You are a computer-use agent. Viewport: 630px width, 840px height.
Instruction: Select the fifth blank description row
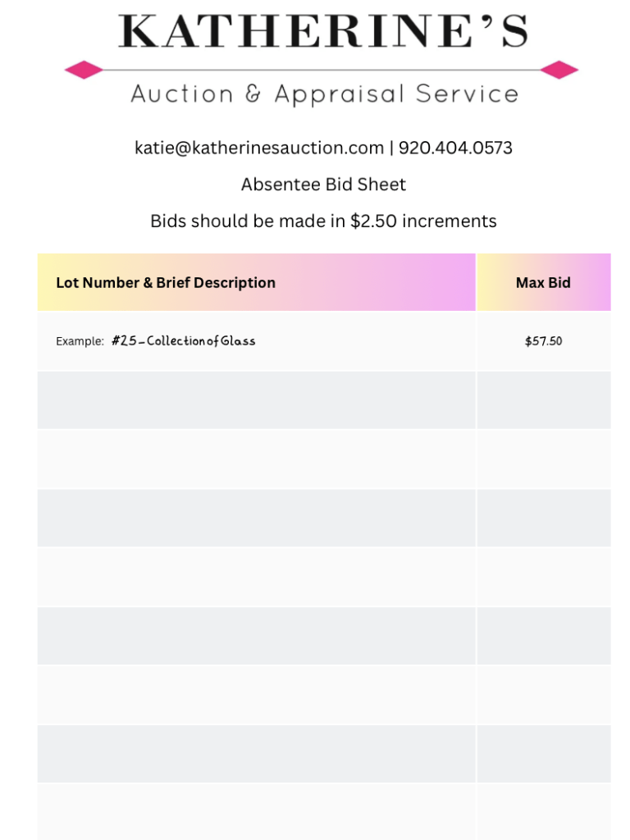[x=256, y=636]
